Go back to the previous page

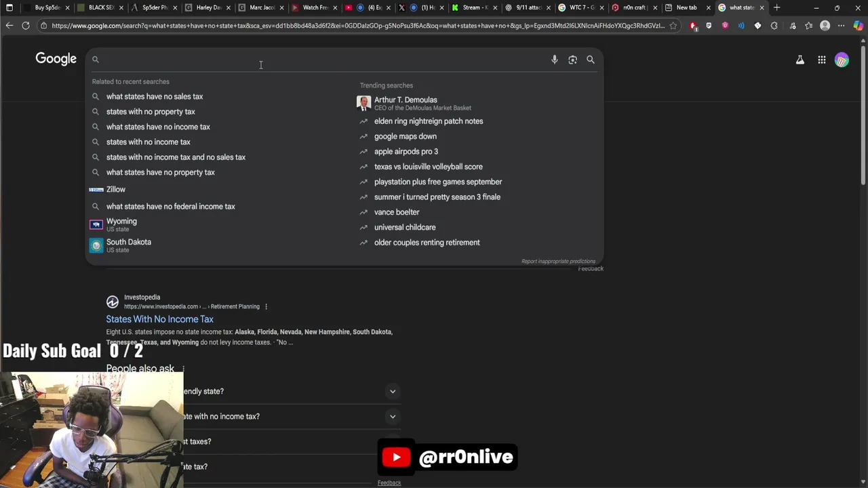pyautogui.click(x=9, y=26)
